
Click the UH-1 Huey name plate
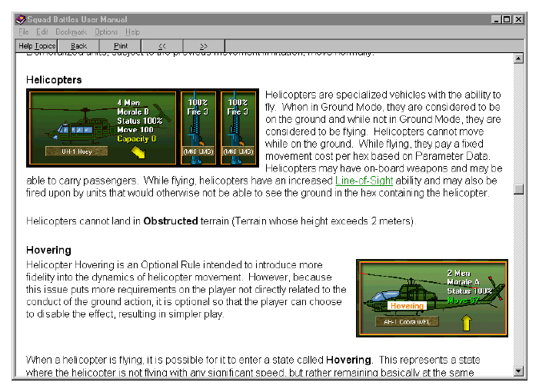[77, 151]
